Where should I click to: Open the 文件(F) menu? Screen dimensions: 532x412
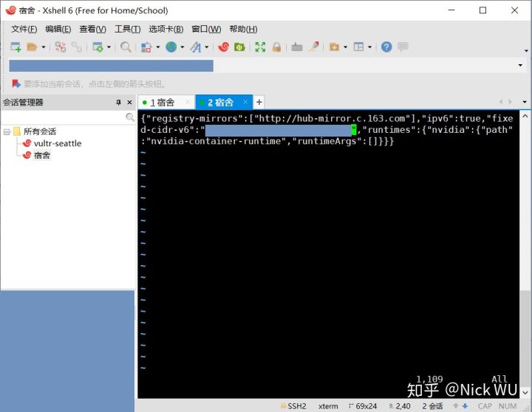tap(24, 29)
